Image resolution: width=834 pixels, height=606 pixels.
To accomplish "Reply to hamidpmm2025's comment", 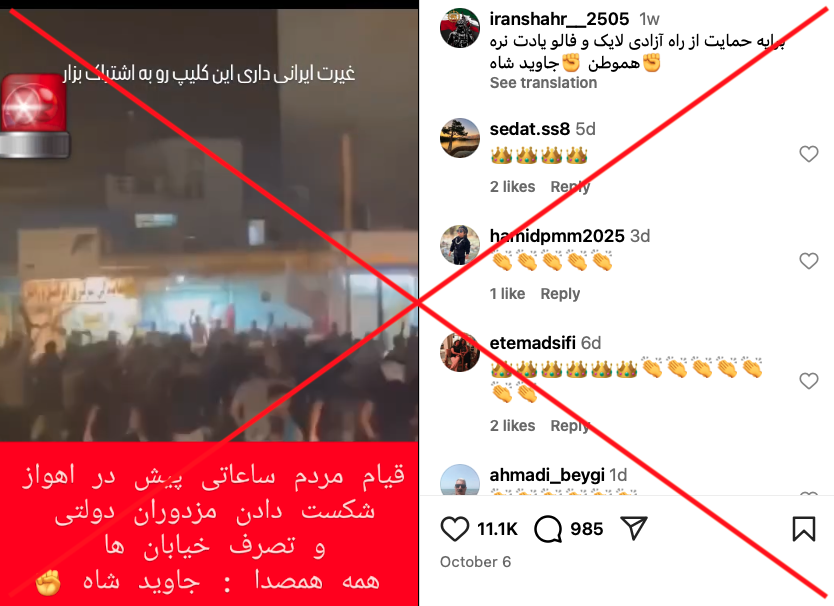I will 560,294.
